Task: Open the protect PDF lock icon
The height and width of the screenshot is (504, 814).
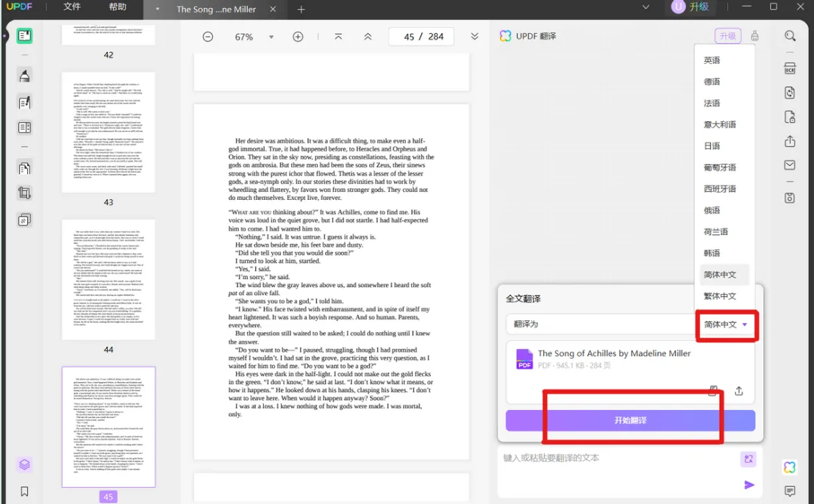Action: point(790,118)
